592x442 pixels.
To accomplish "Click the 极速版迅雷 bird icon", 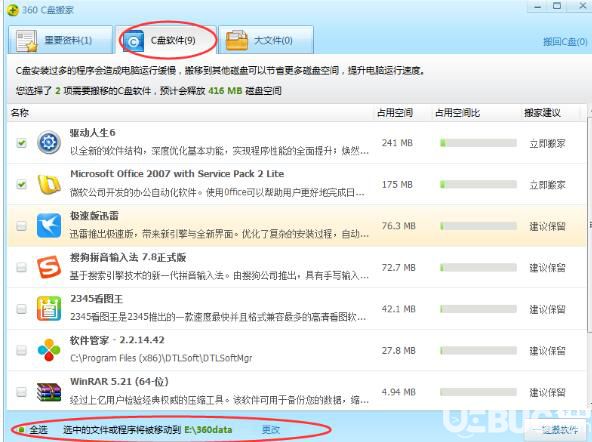I will [49, 226].
